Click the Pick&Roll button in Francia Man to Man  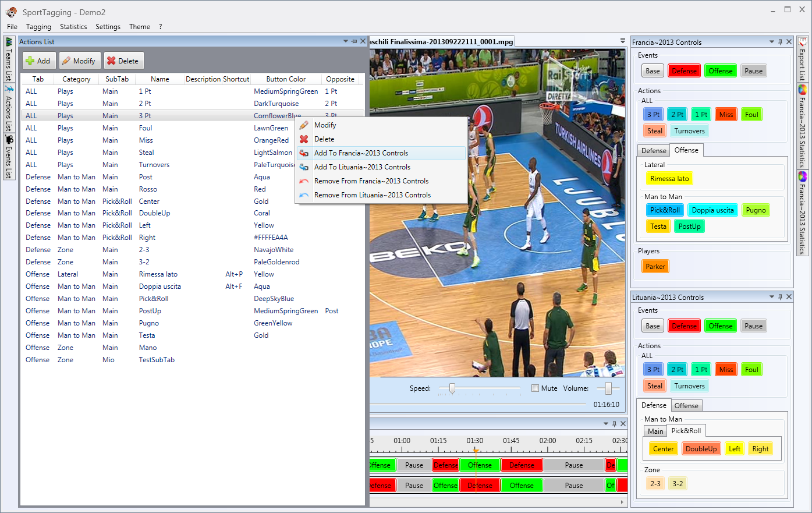[x=665, y=210]
